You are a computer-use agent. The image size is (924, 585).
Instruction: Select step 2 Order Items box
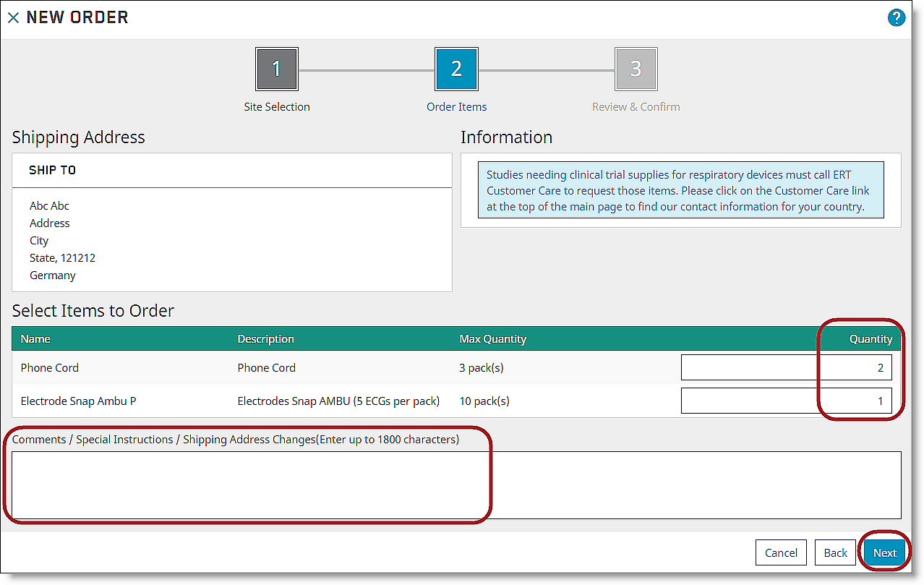(456, 69)
